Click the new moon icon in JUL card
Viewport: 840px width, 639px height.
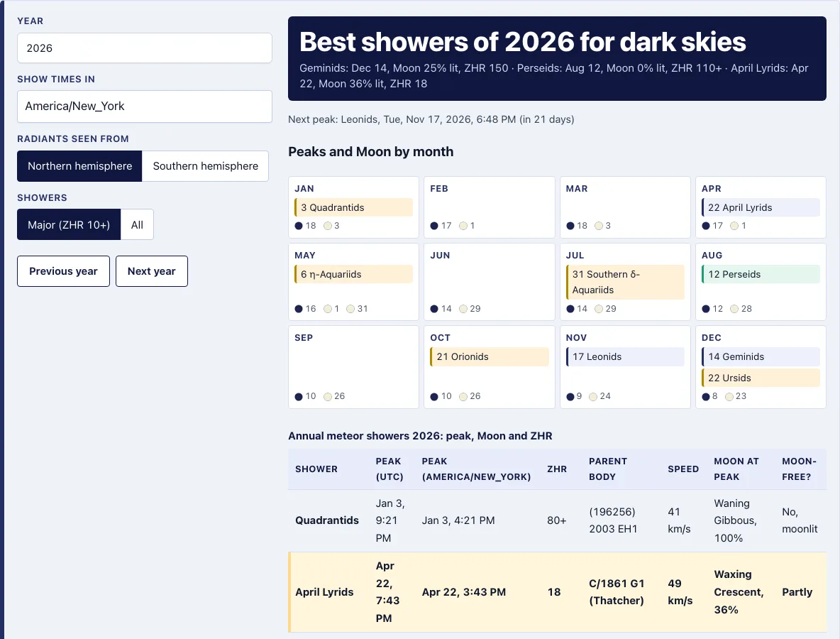(570, 309)
